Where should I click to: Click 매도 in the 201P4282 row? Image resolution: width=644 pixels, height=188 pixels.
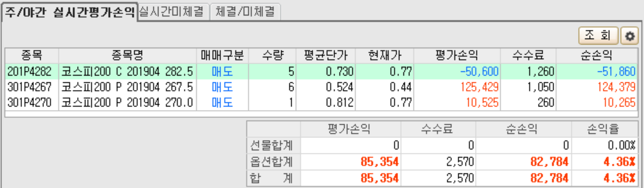222,71
